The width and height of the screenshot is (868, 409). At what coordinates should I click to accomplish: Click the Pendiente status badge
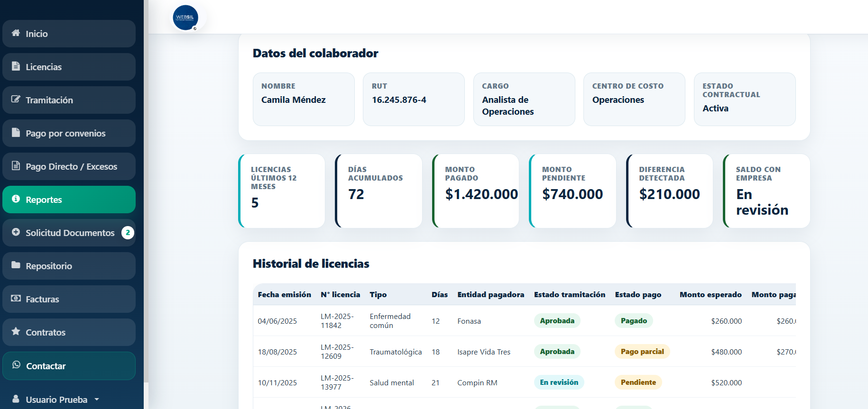pos(638,382)
